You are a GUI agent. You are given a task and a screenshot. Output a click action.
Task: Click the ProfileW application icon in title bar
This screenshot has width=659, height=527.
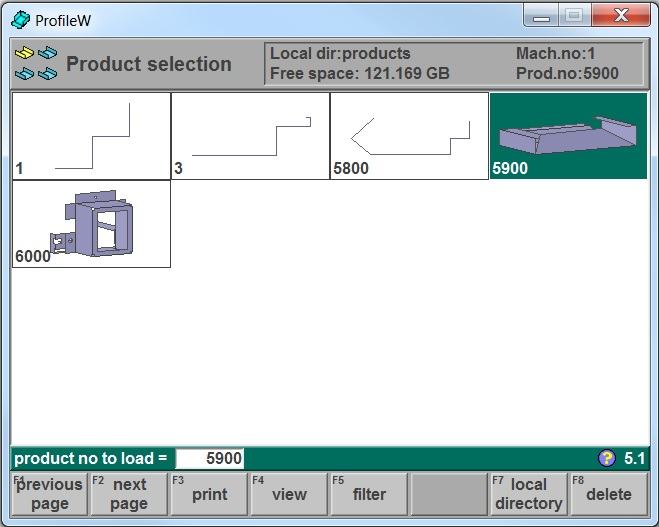click(20, 20)
